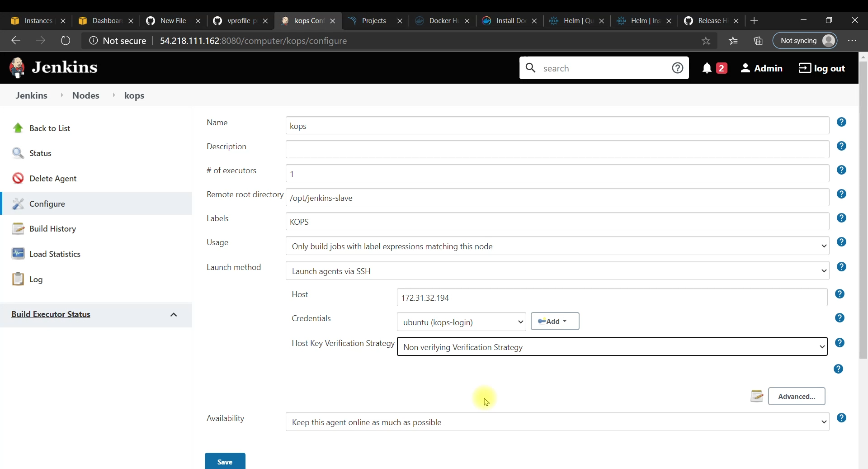Open Log in sidebar
The height and width of the screenshot is (469, 868).
(x=36, y=280)
